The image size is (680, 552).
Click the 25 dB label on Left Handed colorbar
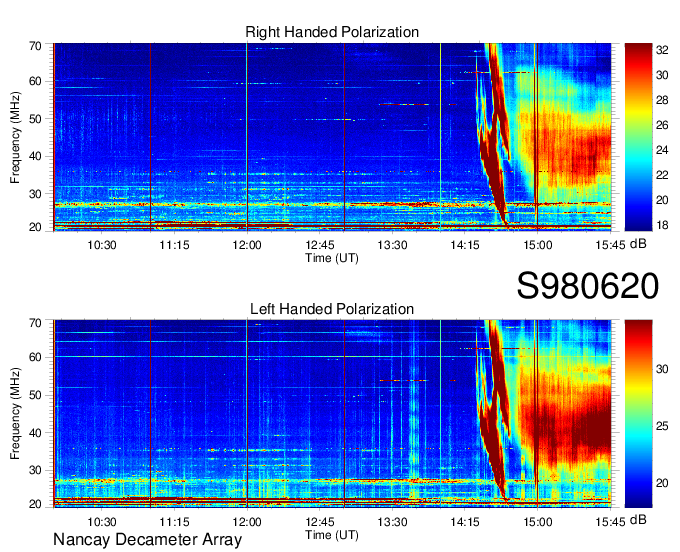click(662, 426)
